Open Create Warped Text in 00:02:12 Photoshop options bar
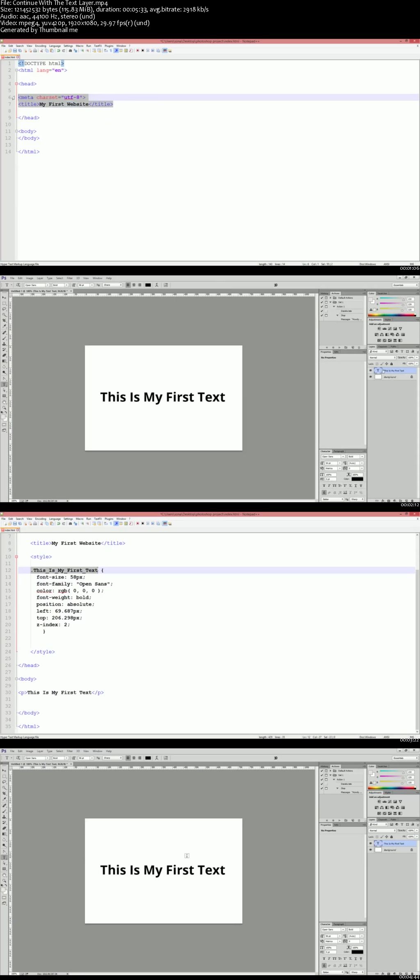This screenshot has width=420, height=980. [157, 285]
